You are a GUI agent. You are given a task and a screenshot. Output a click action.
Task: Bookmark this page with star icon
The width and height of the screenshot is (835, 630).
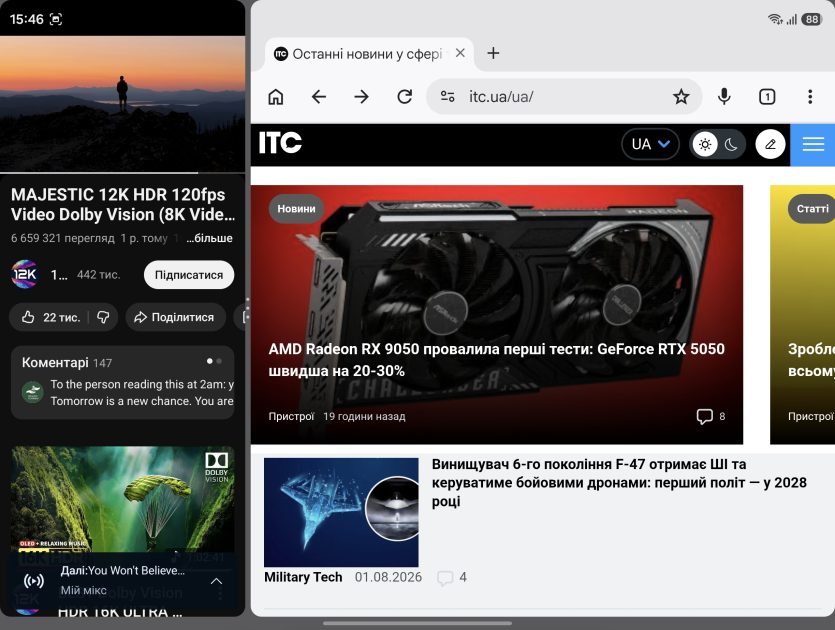point(681,97)
